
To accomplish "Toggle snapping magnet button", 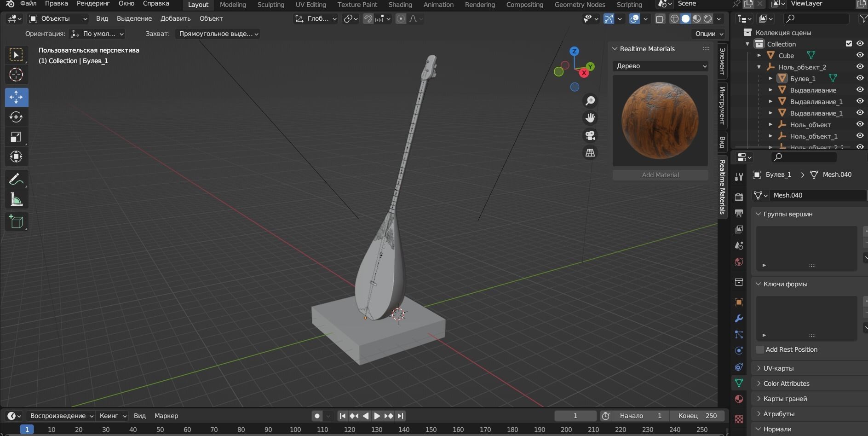I will pos(368,18).
